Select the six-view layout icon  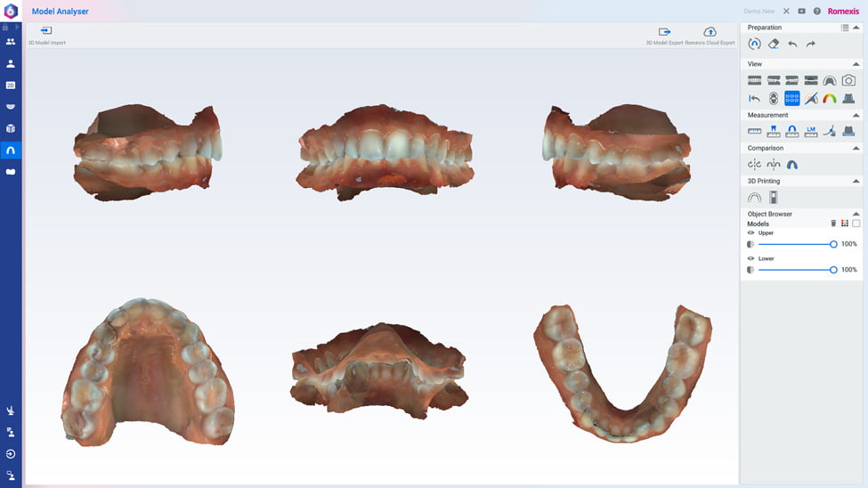coord(792,98)
